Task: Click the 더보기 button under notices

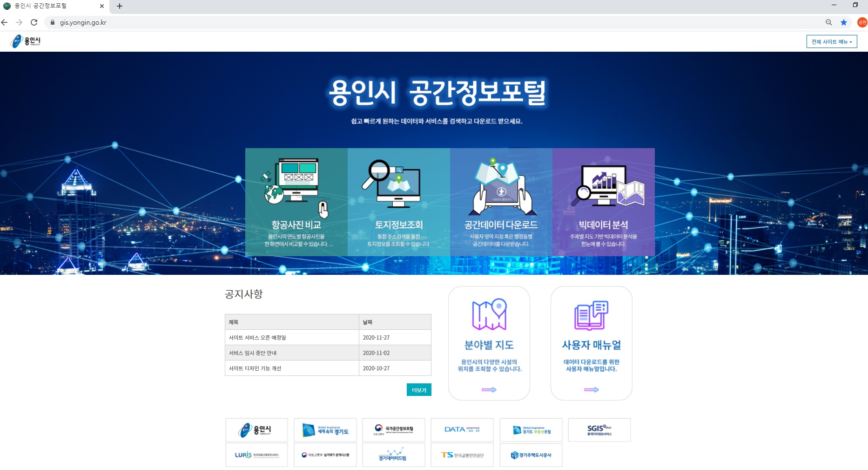Action: (x=419, y=390)
